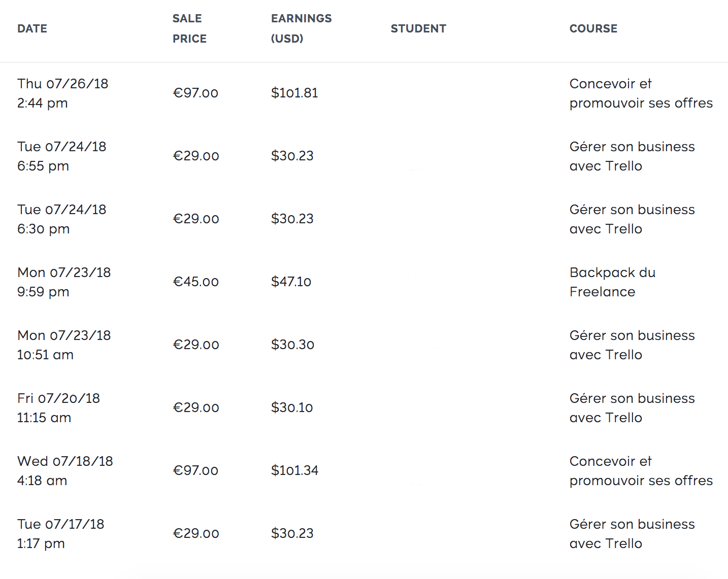This screenshot has width=728, height=579.
Task: Click the €45.00 sale price
Action: (x=196, y=282)
